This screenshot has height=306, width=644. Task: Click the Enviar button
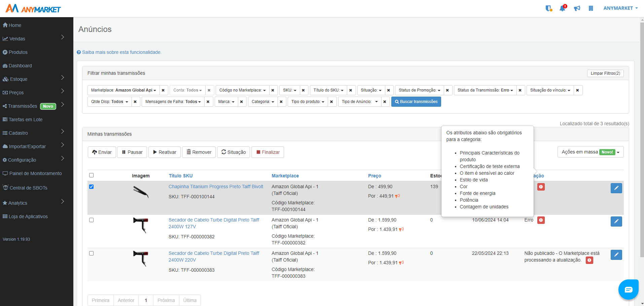pyautogui.click(x=102, y=152)
